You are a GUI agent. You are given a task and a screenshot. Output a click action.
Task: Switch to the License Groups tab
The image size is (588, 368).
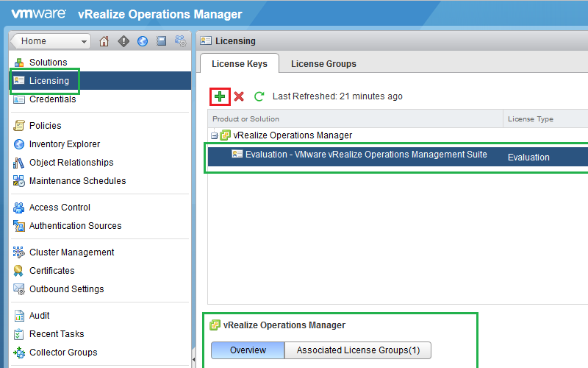click(323, 64)
